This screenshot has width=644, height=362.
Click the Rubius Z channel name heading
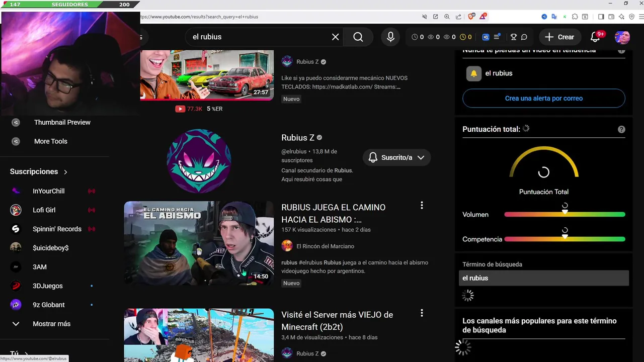[298, 138]
